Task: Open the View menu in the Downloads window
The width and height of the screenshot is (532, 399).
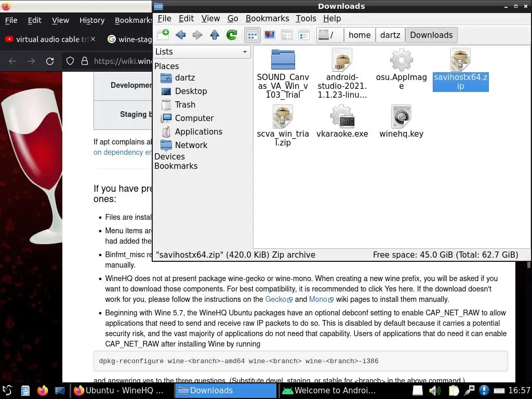Action: pos(211,18)
